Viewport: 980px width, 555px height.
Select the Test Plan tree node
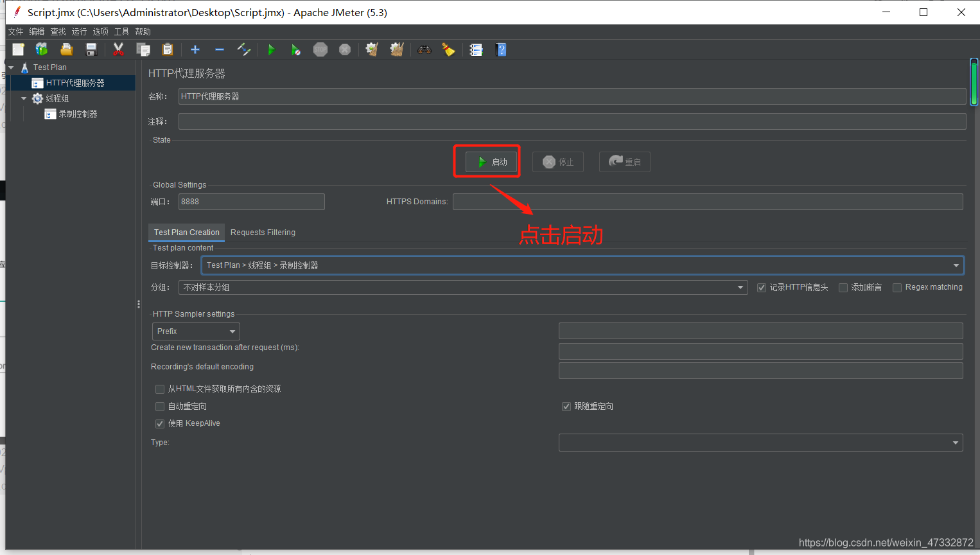coord(49,67)
